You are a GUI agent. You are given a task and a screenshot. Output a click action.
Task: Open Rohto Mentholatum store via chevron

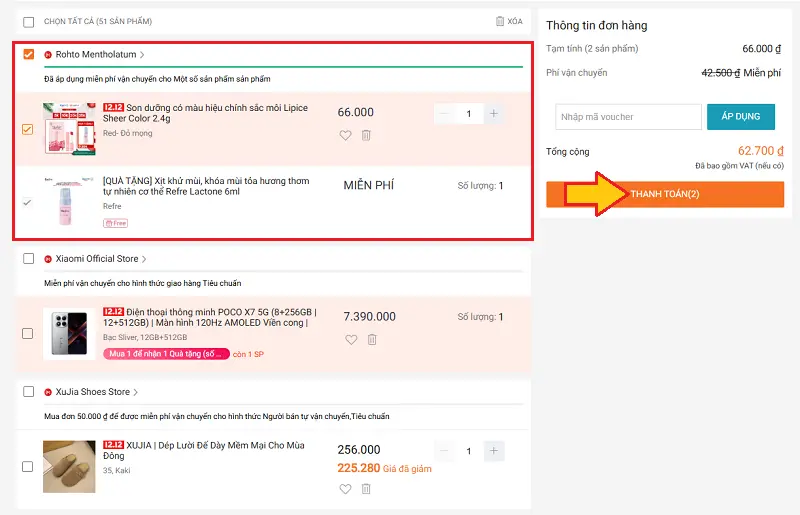142,55
